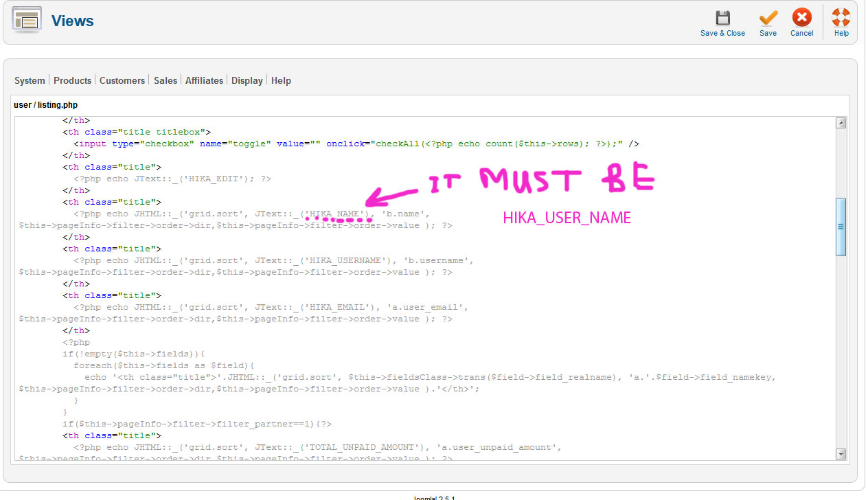Click the Save & Close floppy icon
868x500 pixels.
(x=722, y=18)
